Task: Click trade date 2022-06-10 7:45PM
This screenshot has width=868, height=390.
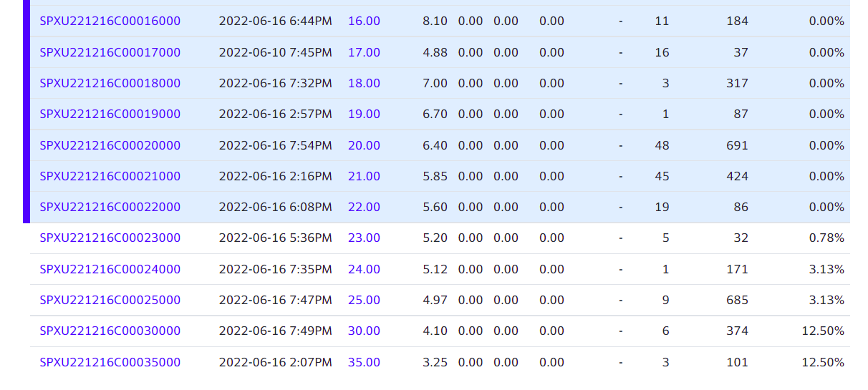Action: click(x=276, y=52)
